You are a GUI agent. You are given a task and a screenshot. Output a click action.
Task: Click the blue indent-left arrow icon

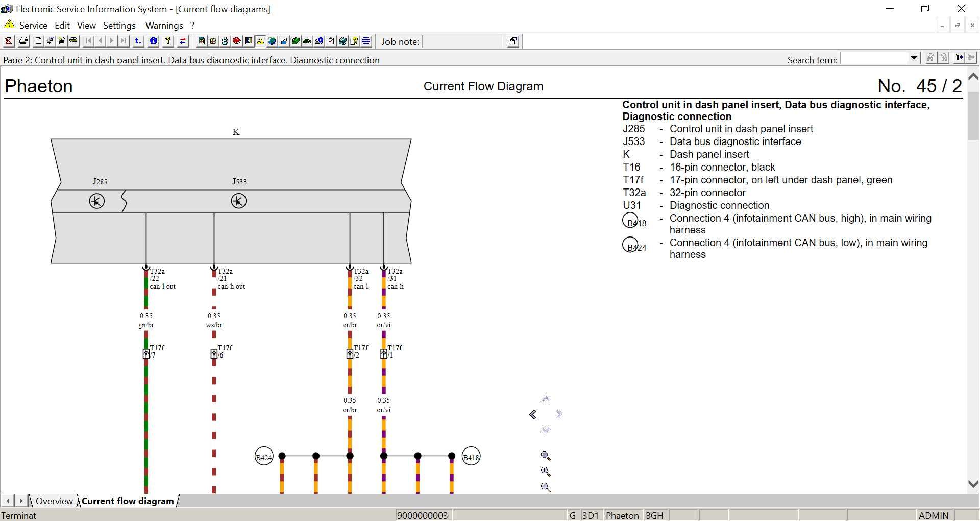(x=960, y=58)
